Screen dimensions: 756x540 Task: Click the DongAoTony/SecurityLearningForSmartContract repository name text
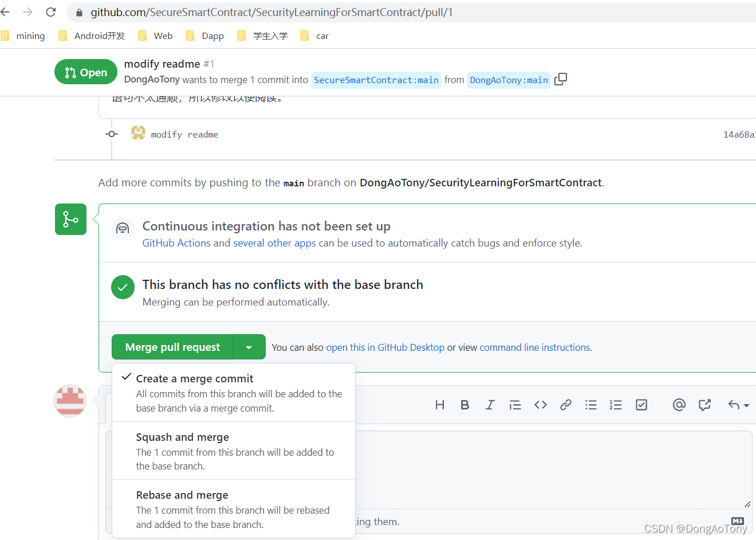click(481, 182)
